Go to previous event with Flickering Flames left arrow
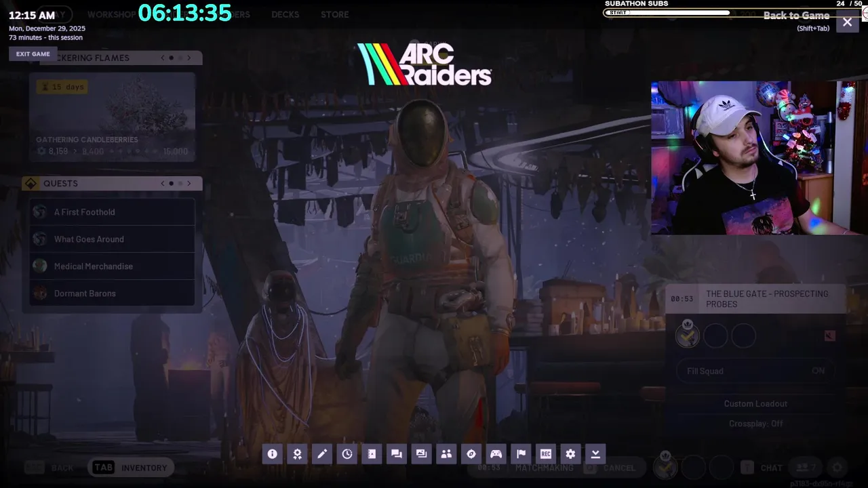This screenshot has width=868, height=488. pos(163,58)
